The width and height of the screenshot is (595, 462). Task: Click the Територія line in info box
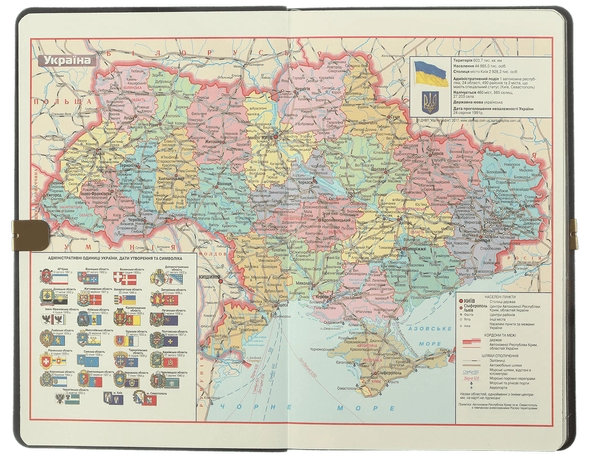point(477,61)
